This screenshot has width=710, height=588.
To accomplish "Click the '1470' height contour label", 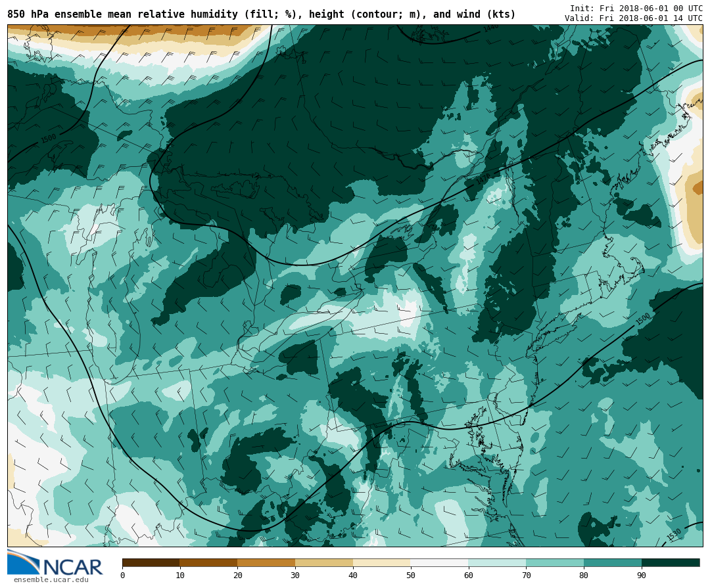I will click(x=483, y=179).
